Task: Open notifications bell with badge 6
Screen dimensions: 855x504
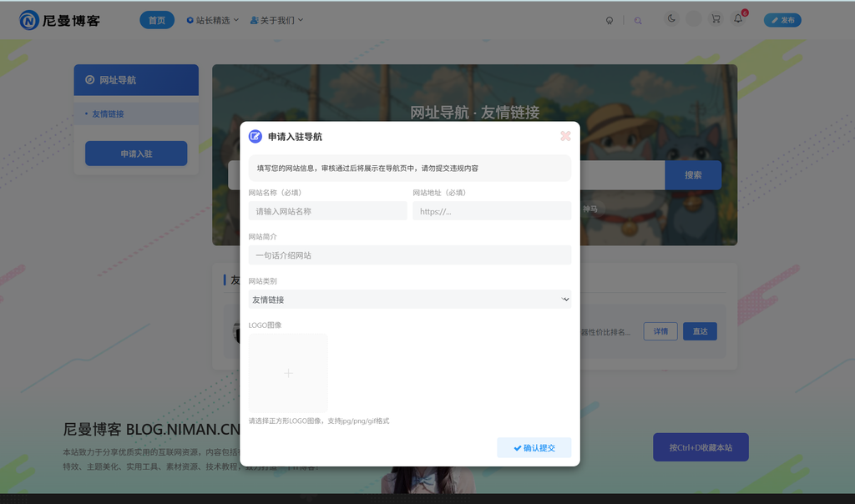Action: (738, 18)
